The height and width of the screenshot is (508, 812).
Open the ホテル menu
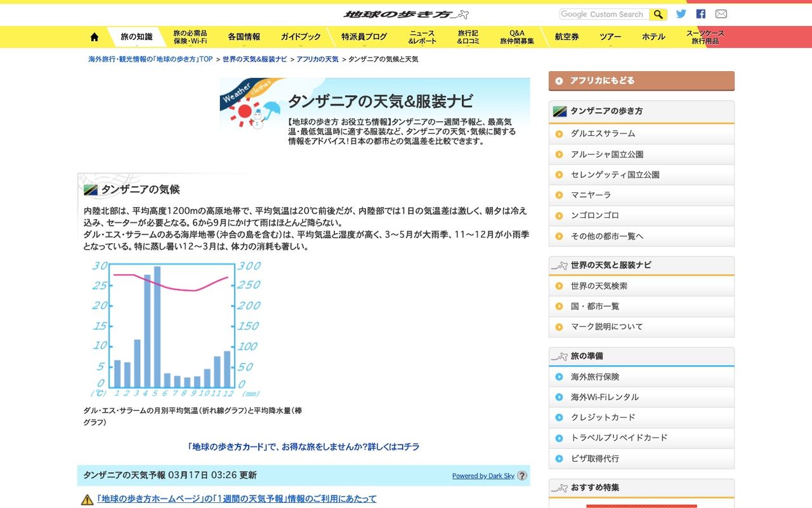point(653,37)
